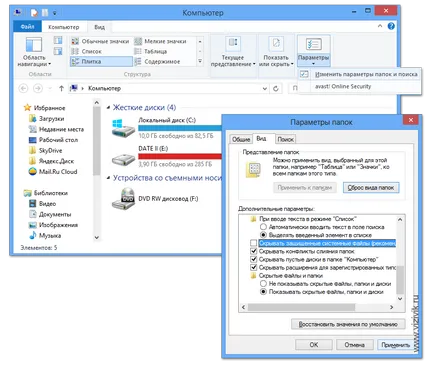The image size is (434, 367).
Task: Go forward with the Forward arrow
Action: pos(38,88)
